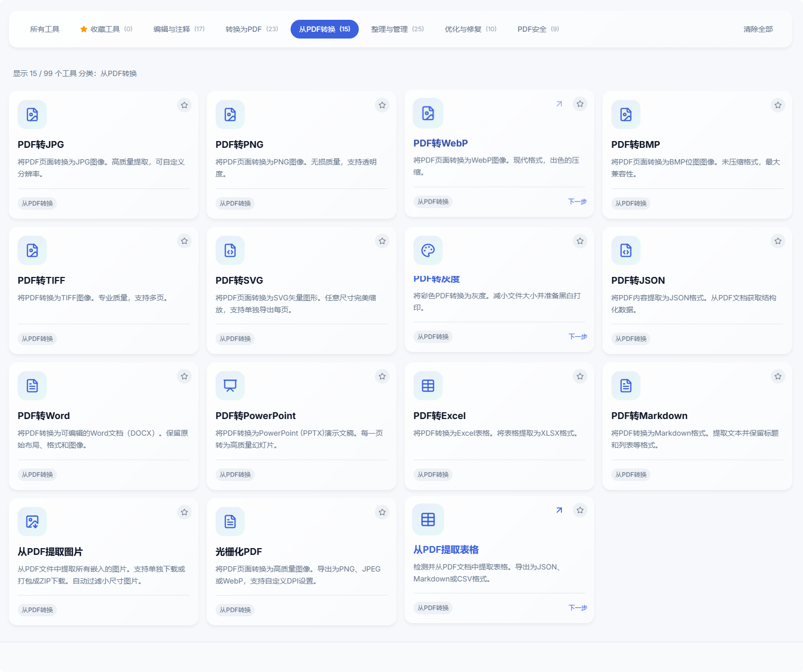Screen dimensions: 803x672
Task: Switch to the 编辑与注释 category tab
Action: click(179, 29)
